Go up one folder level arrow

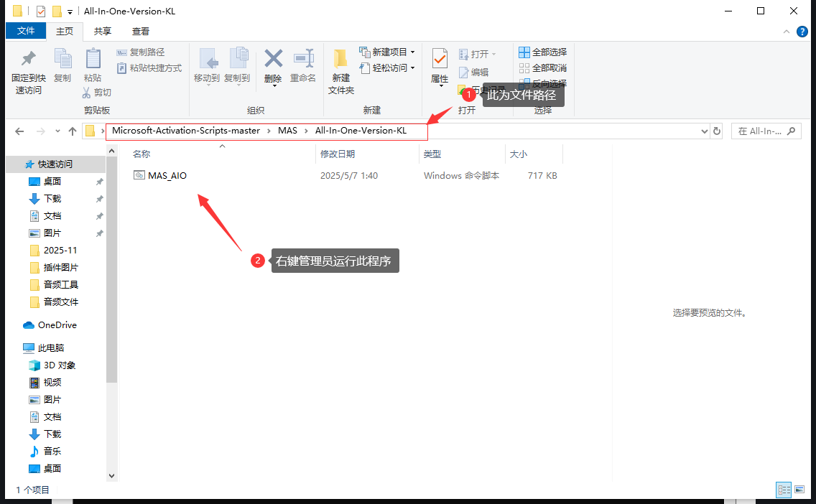click(x=73, y=131)
